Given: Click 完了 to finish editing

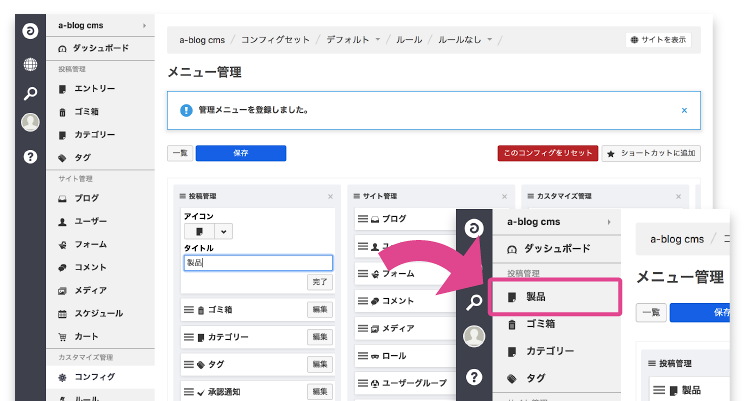Looking at the screenshot, I should (x=320, y=282).
